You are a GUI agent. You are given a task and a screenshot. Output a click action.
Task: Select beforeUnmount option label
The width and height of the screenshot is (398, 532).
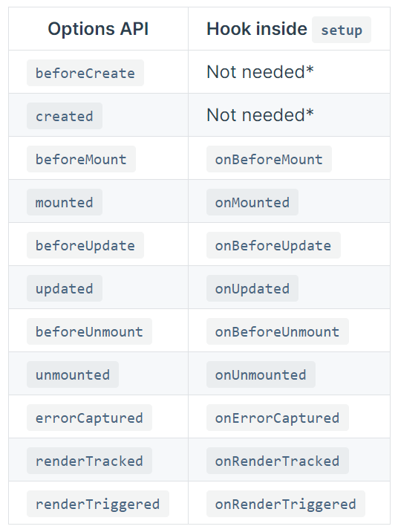tap(89, 331)
